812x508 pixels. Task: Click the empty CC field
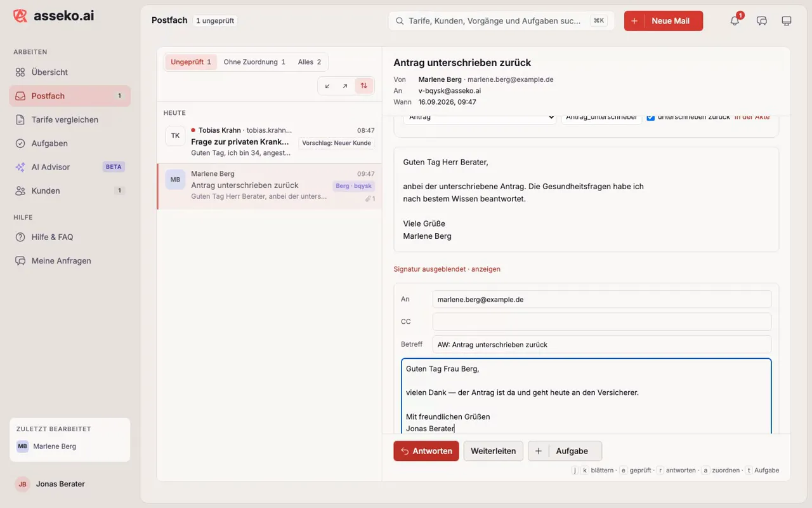602,322
